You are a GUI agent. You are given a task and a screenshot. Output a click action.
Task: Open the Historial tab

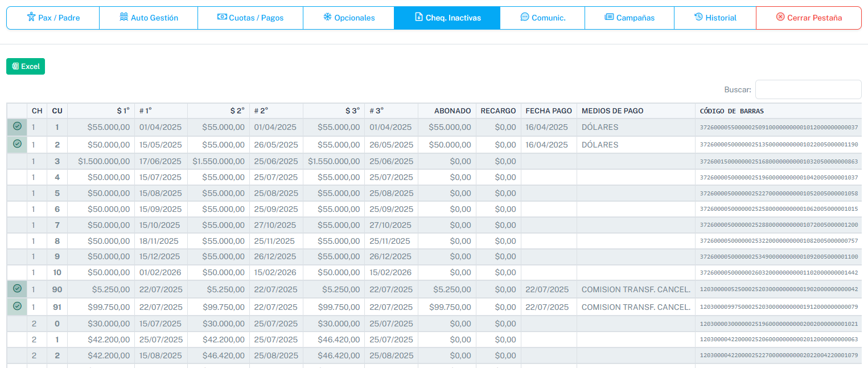coord(715,18)
